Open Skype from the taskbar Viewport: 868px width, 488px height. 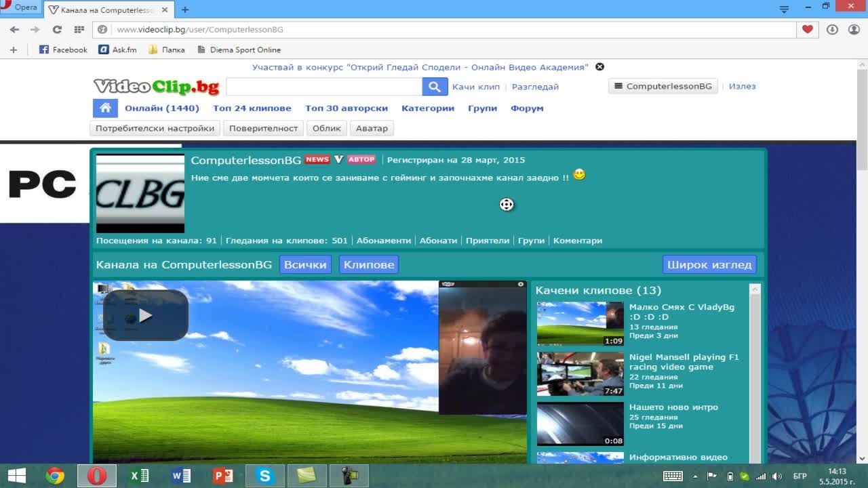coord(264,476)
